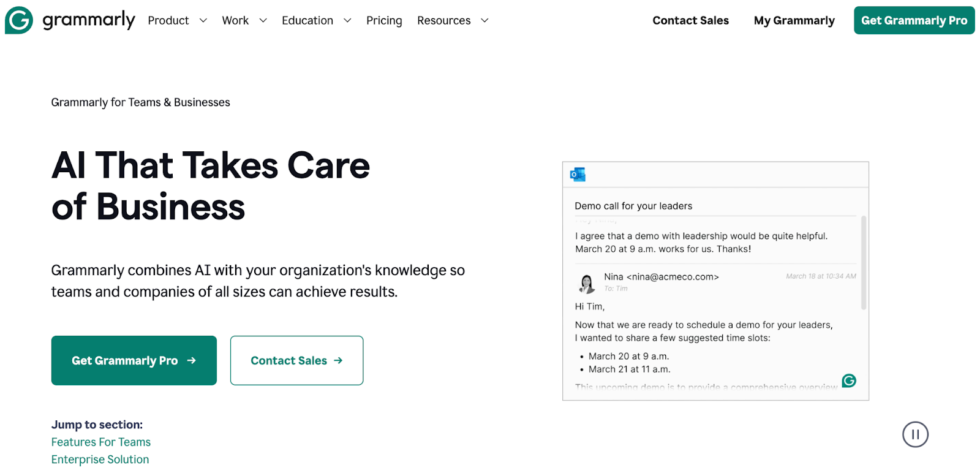Click the Grammarly badge in email demo

(x=849, y=380)
